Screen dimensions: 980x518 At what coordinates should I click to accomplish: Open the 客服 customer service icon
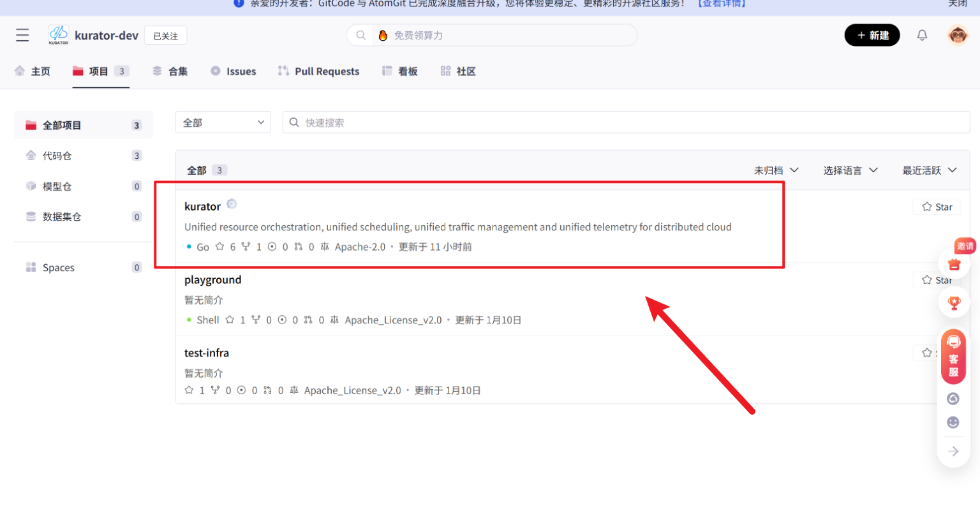pyautogui.click(x=953, y=356)
